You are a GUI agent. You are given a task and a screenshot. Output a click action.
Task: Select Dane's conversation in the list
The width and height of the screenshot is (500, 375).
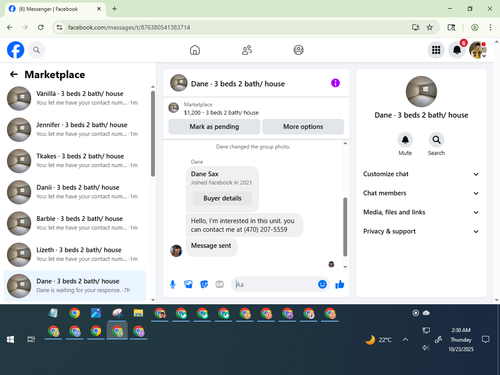click(x=75, y=286)
